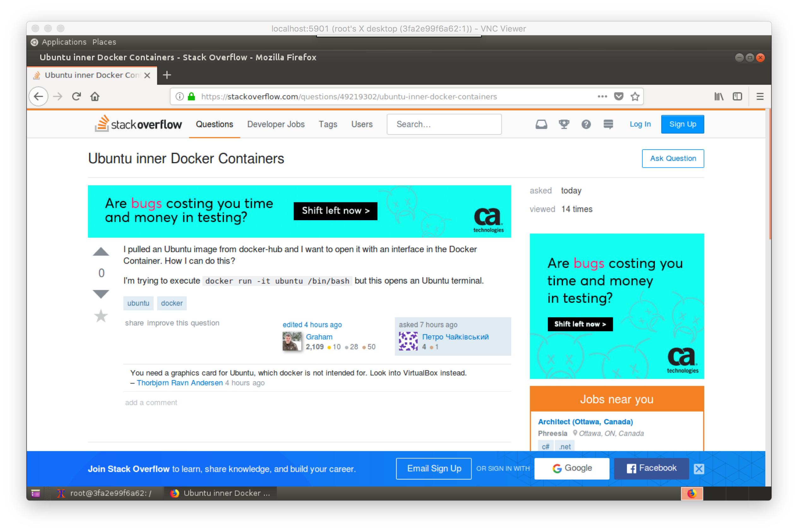The image size is (798, 532).
Task: Open the Stack Exchange sites list icon
Action: 608,124
